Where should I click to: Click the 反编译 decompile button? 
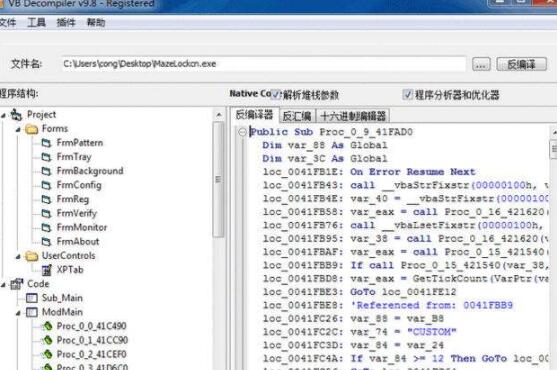(x=521, y=64)
